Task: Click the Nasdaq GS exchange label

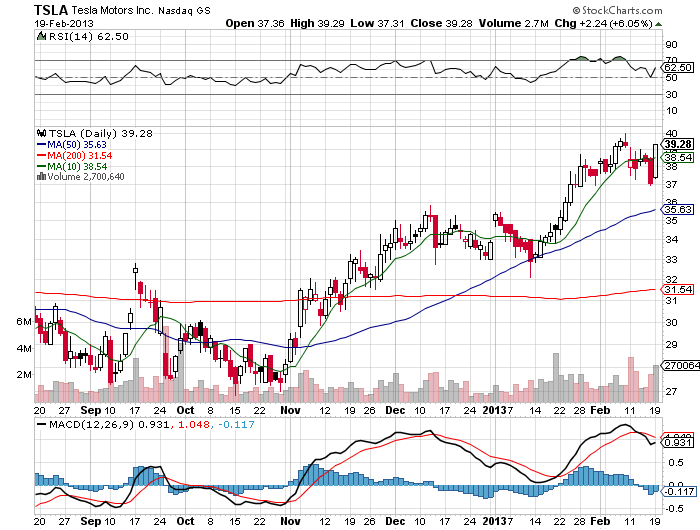Action: pos(184,10)
